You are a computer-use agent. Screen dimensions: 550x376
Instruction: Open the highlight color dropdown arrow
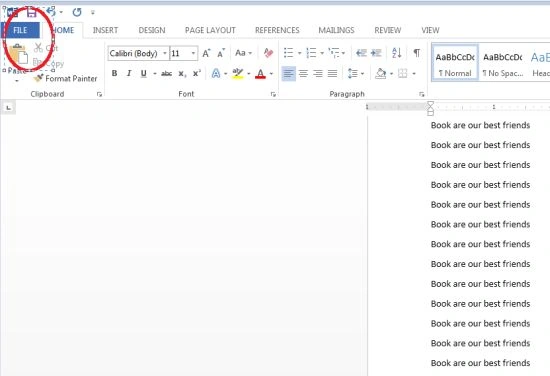(x=249, y=74)
